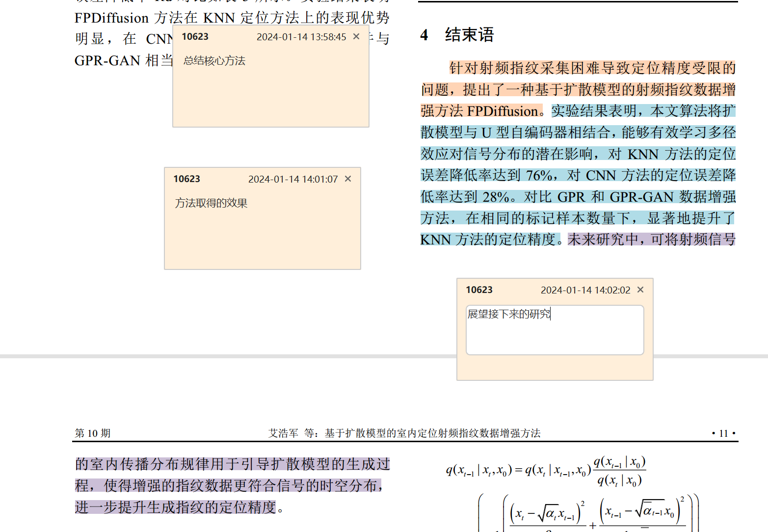Click the note header timestamp 2024-01-14 14:02:02

585,290
